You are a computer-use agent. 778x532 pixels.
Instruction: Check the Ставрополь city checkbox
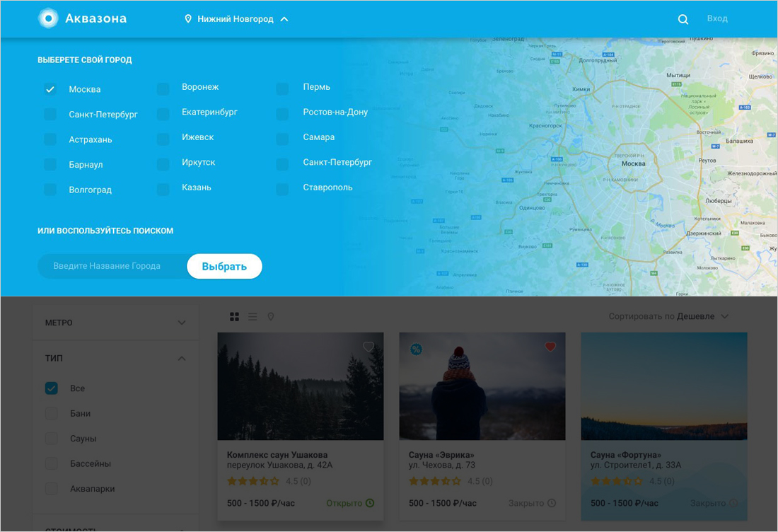[x=282, y=189]
